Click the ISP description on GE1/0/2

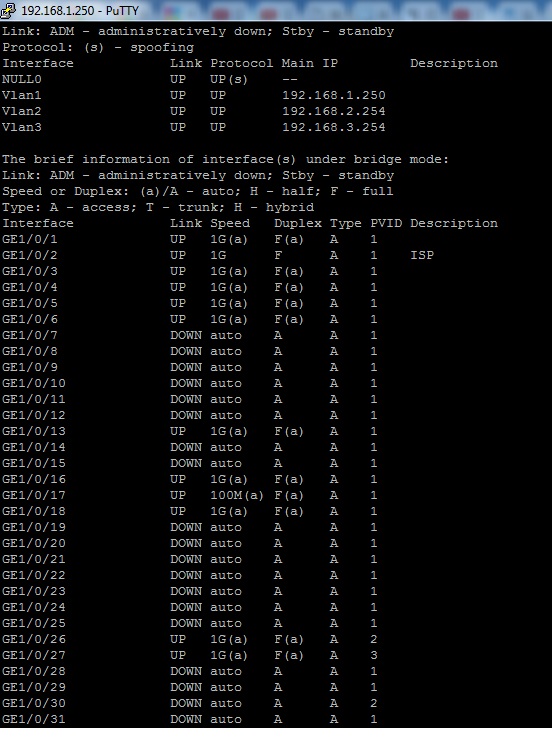pos(422,256)
